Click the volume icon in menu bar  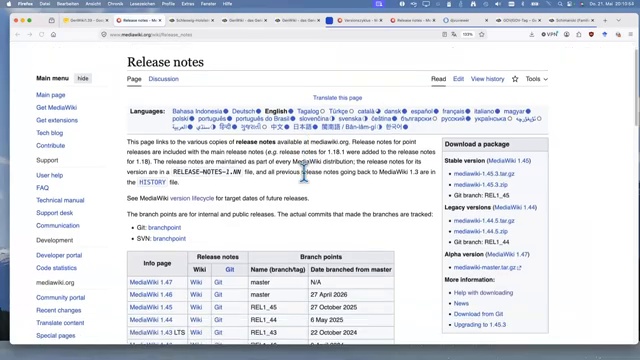tap(498, 4)
